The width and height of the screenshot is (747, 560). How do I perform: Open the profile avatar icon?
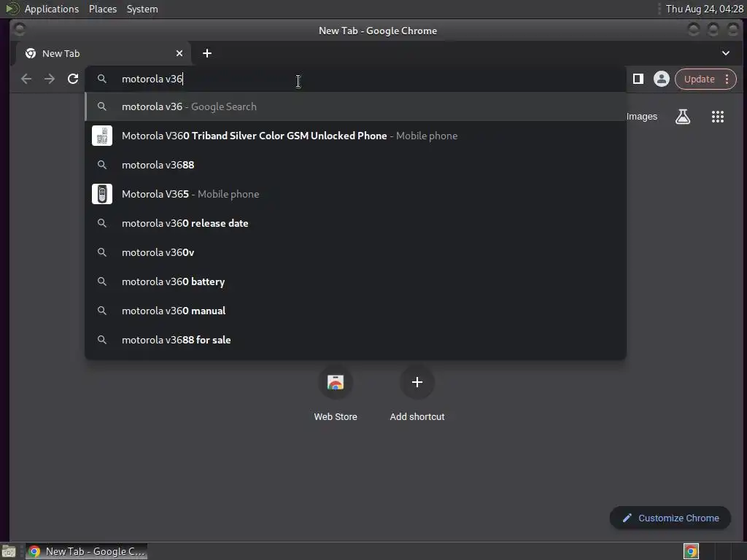pyautogui.click(x=661, y=79)
